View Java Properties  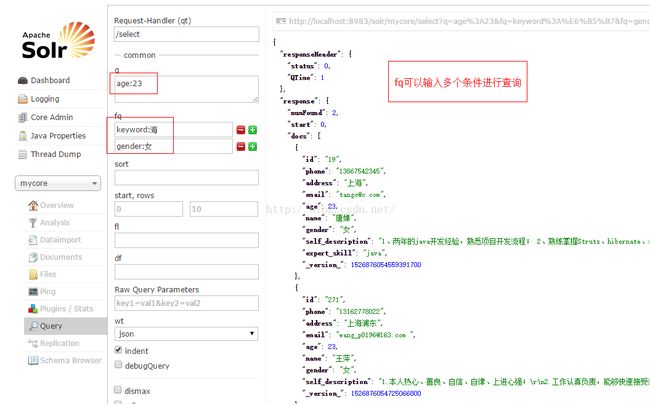tap(59, 135)
